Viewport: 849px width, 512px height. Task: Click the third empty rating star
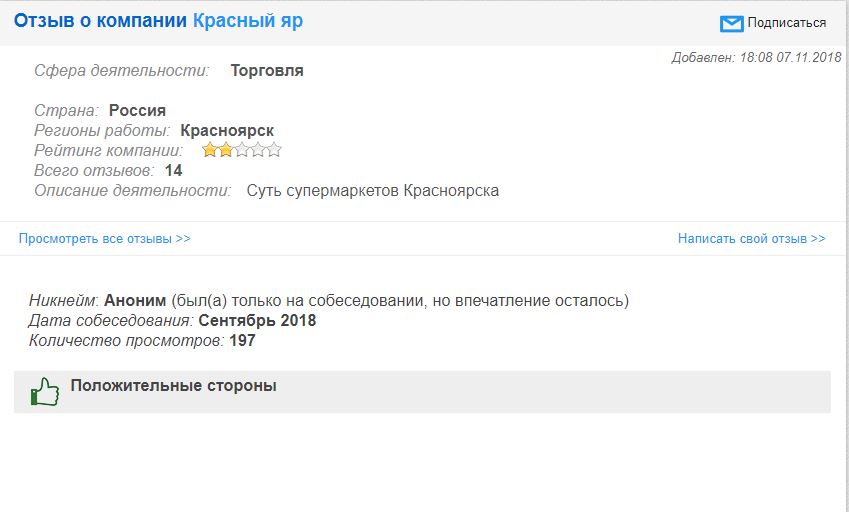pyautogui.click(x=241, y=150)
